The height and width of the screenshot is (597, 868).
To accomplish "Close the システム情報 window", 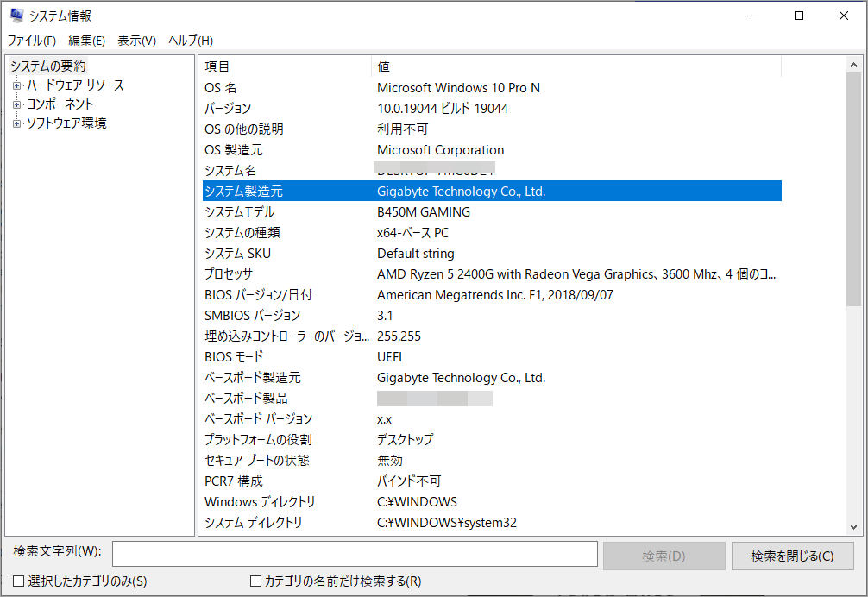I will pyautogui.click(x=844, y=16).
